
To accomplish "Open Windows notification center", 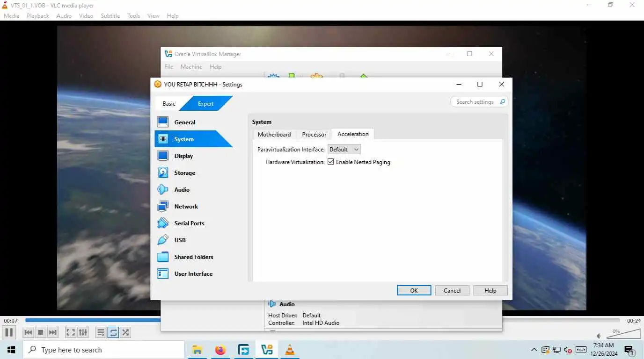I will (629, 350).
